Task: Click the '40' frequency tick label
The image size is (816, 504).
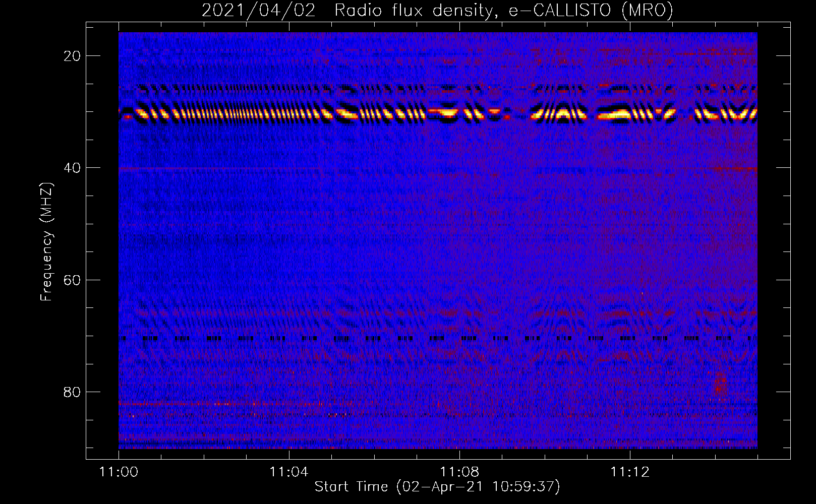Action: 72,168
